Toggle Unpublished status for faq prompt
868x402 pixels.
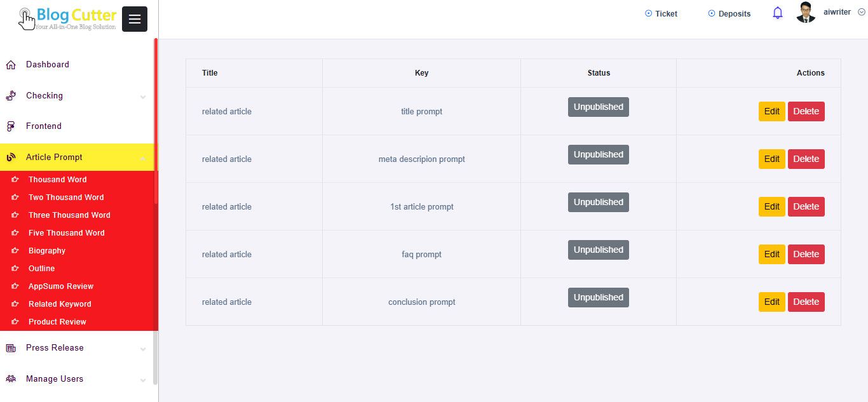click(598, 250)
